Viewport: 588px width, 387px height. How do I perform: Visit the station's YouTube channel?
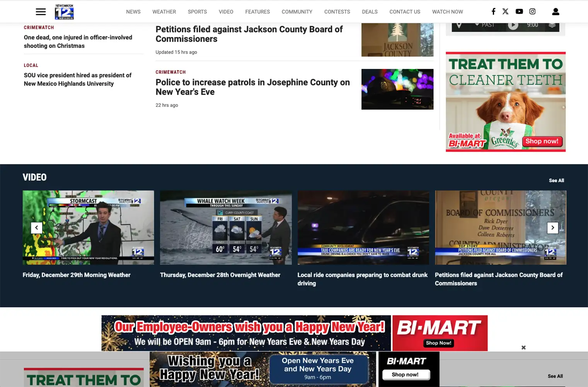(x=519, y=12)
